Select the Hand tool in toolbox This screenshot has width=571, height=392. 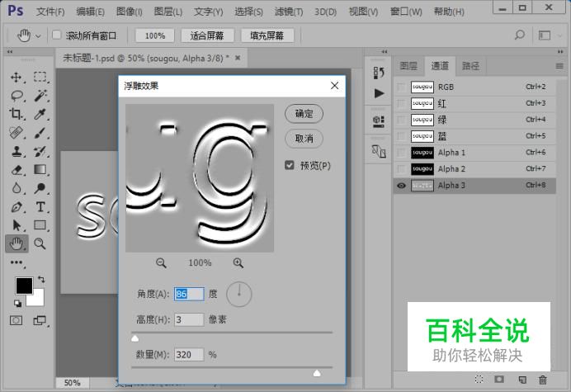point(17,243)
